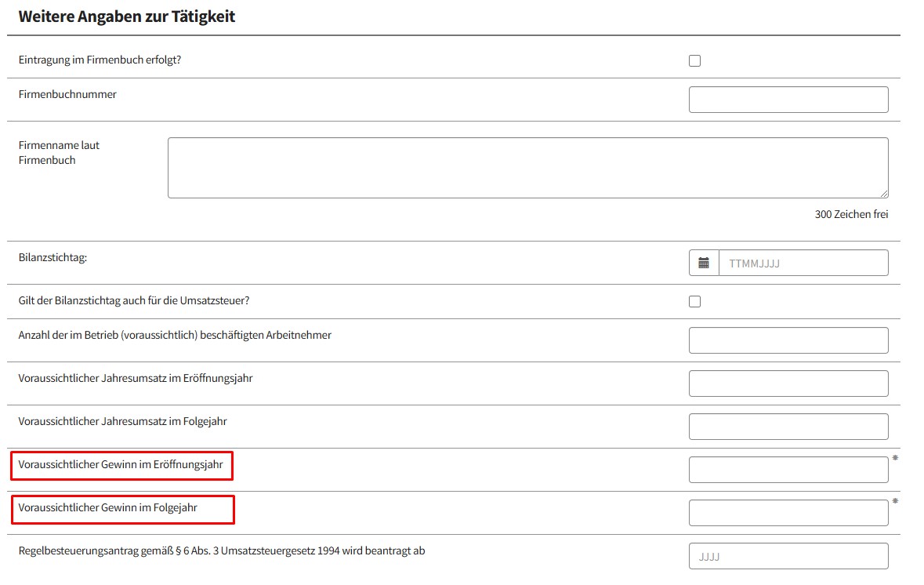This screenshot has width=924, height=585.
Task: Select the TTMMJJJJ date input field
Action: point(803,263)
